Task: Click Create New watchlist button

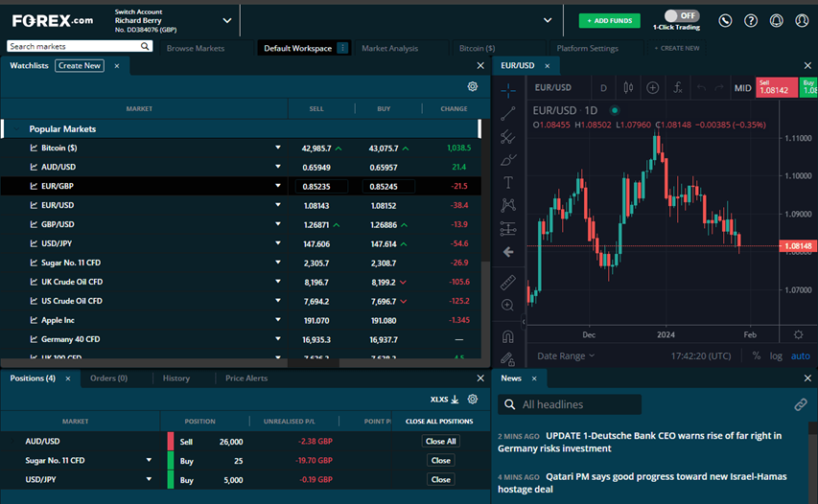Action: 80,66
